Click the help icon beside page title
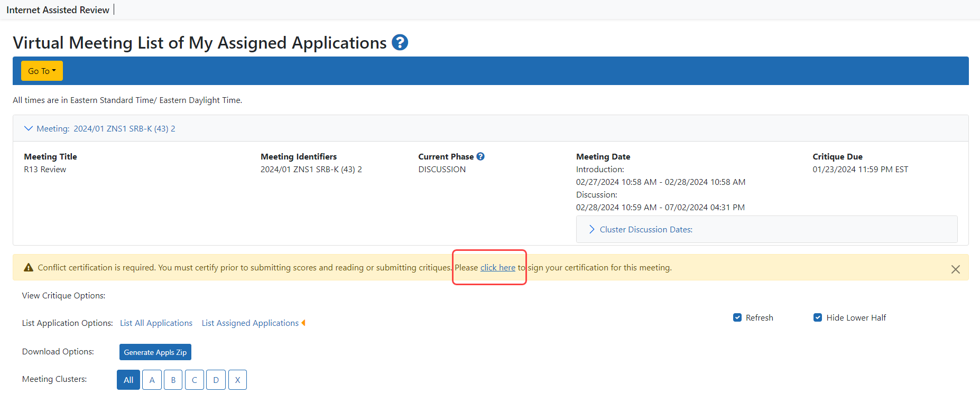 click(x=400, y=42)
